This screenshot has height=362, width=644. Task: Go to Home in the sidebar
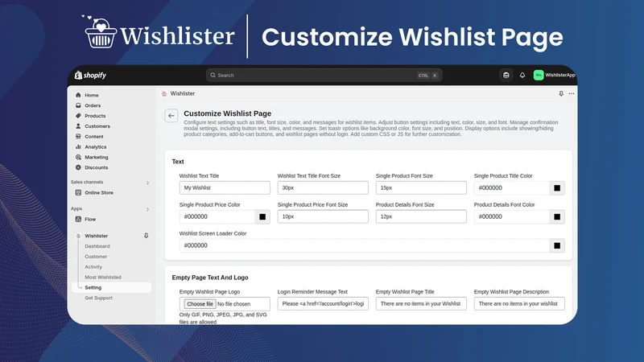click(92, 95)
